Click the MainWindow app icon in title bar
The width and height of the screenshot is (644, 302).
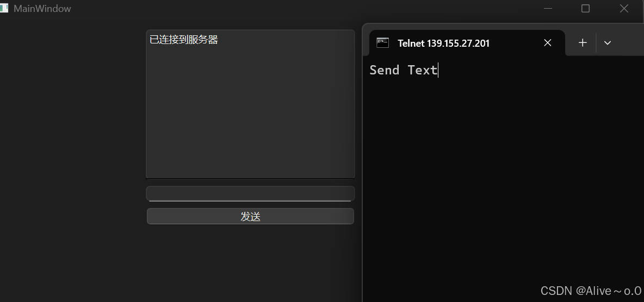coord(4,8)
